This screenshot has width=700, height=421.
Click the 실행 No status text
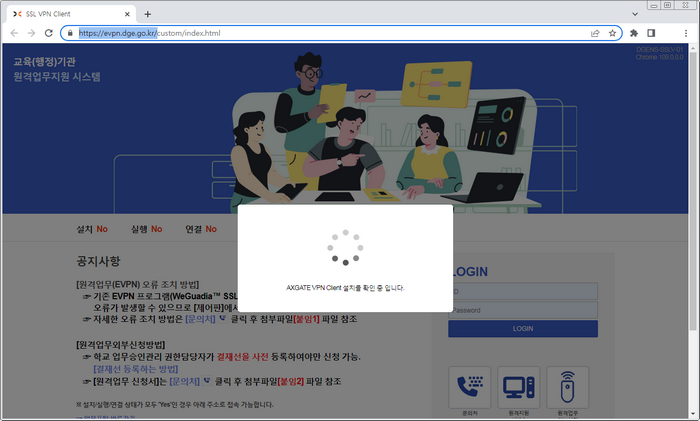(x=146, y=229)
